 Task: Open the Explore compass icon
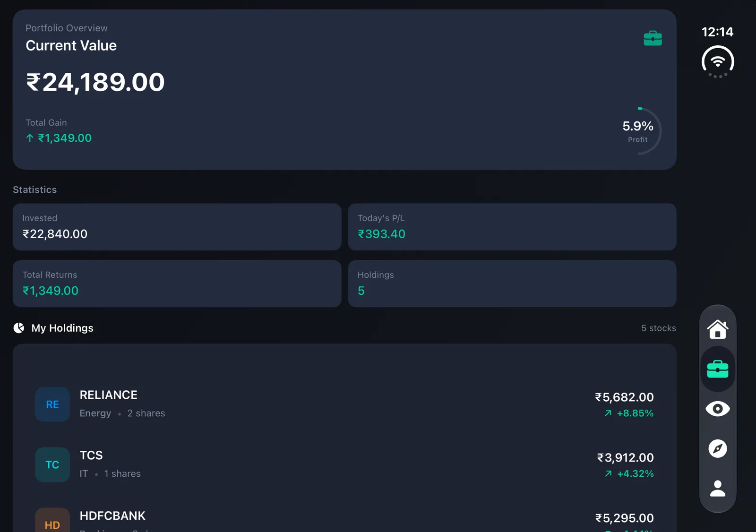tap(717, 448)
